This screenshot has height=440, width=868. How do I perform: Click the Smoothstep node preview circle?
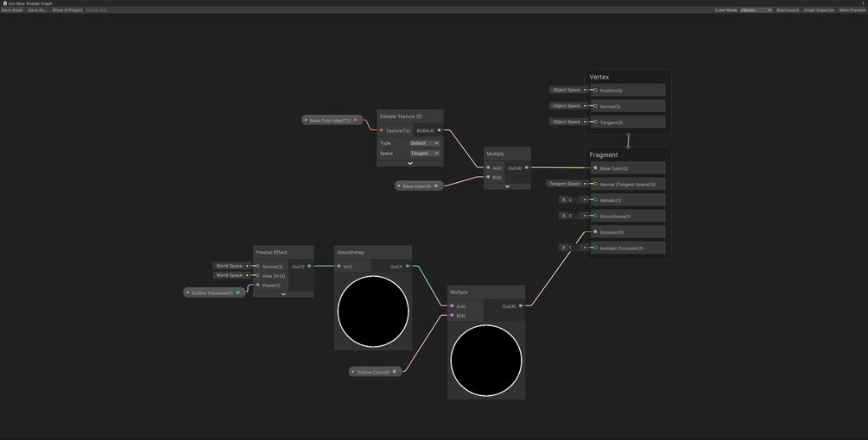tap(373, 311)
